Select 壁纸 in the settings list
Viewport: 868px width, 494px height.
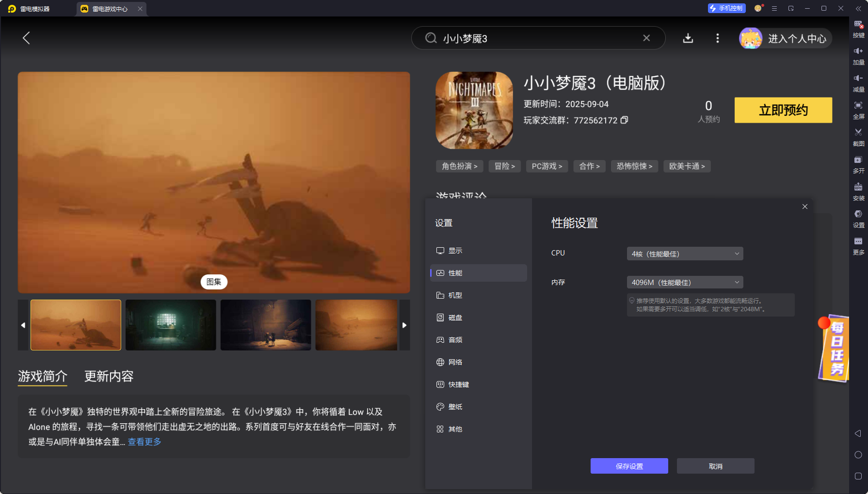pos(478,407)
